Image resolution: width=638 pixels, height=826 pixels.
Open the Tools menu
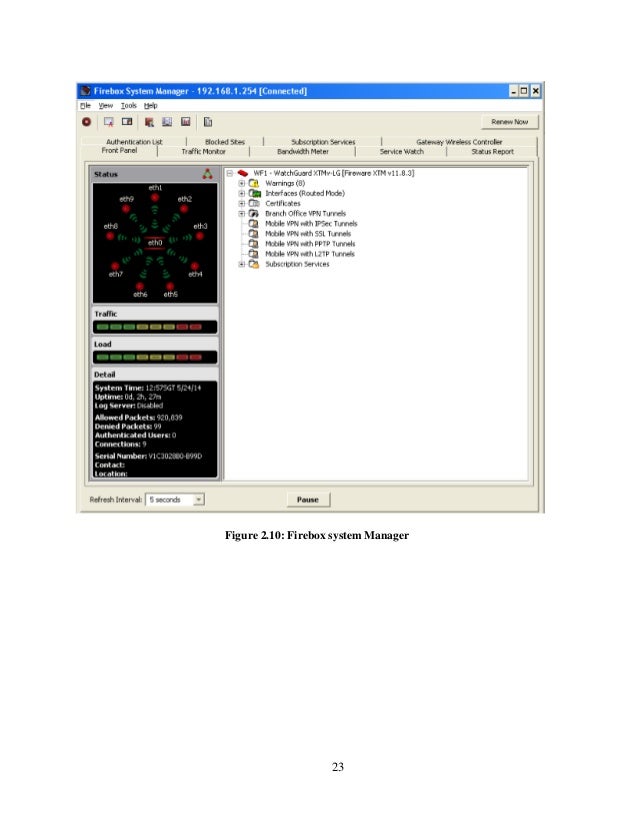tap(129, 105)
